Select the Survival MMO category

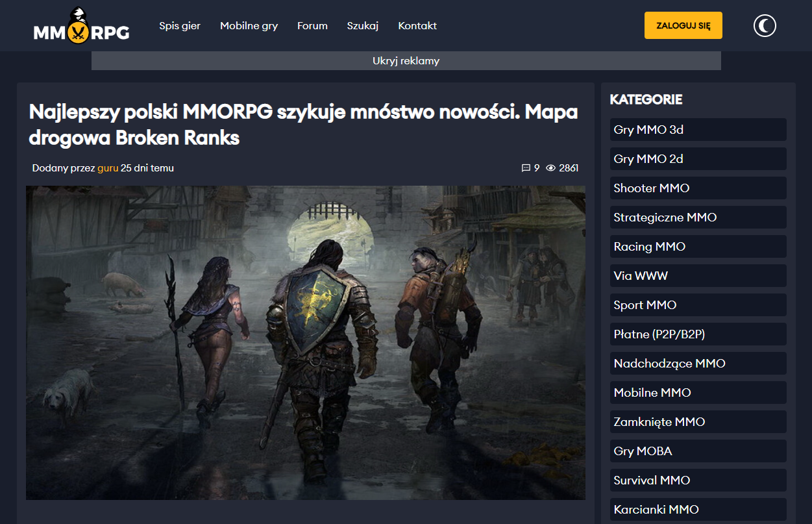click(698, 480)
